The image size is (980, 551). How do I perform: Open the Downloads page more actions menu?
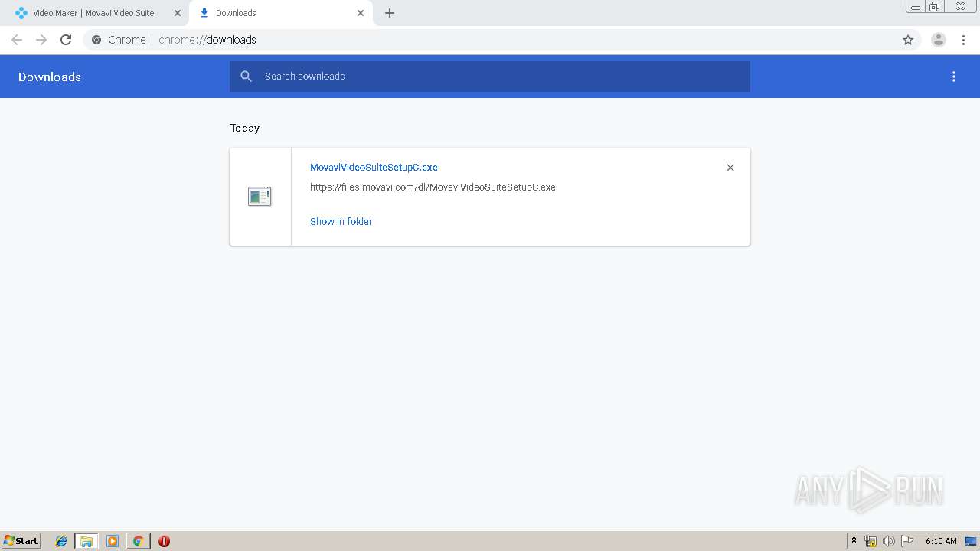tap(954, 77)
